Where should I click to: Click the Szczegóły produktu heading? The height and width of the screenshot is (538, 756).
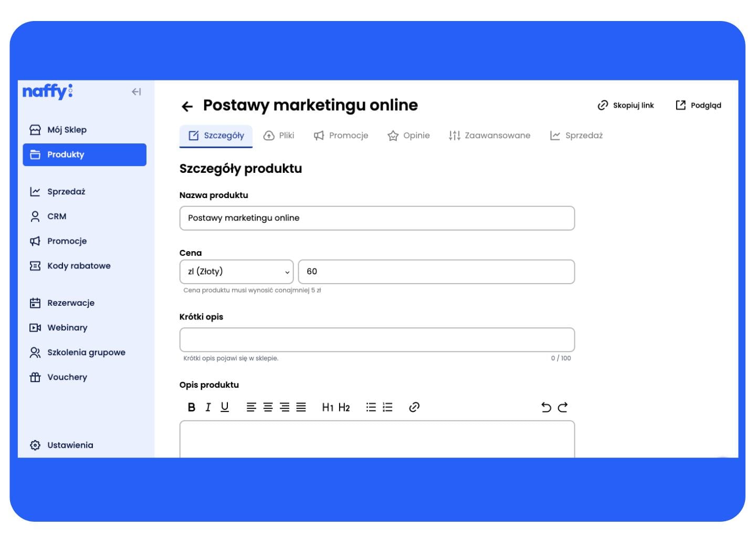point(240,169)
